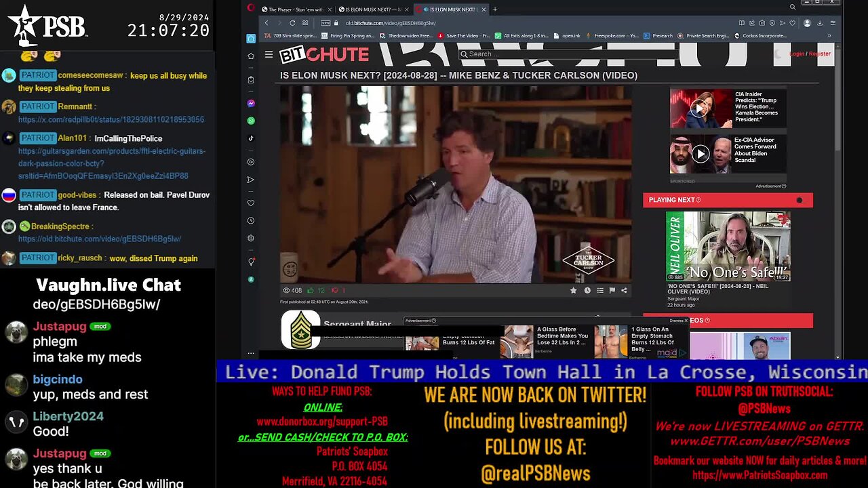
Task: Like the video with thumbs up
Action: click(x=311, y=290)
